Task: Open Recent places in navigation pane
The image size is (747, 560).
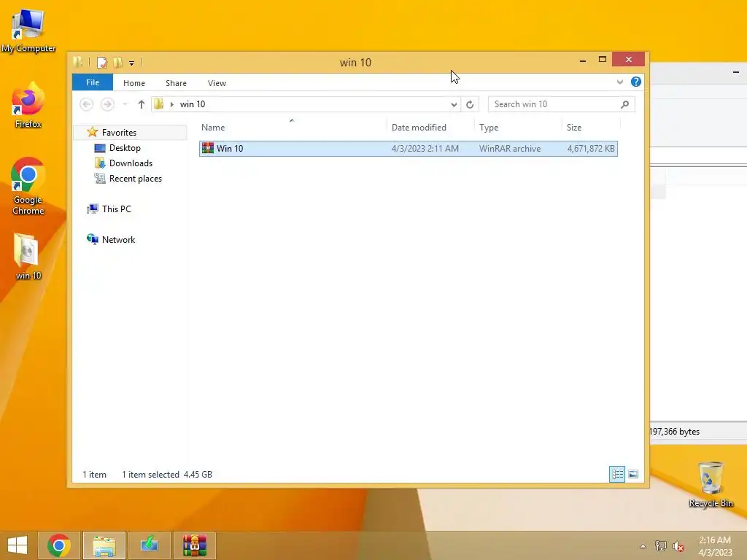Action: 135,179
